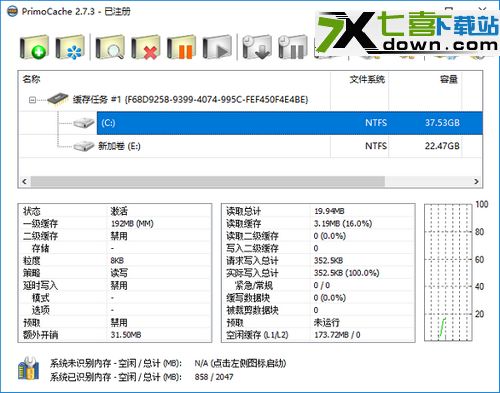
Task: Select cache task #1 tree entry
Action: click(x=190, y=99)
